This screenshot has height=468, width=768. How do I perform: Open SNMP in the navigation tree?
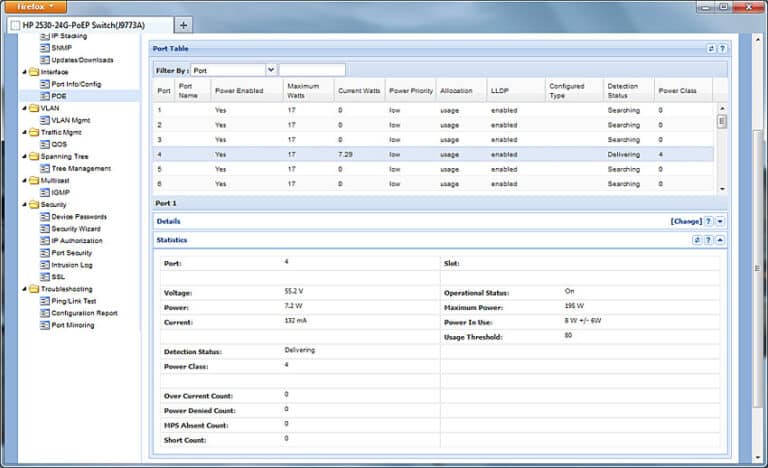pyautogui.click(x=62, y=48)
